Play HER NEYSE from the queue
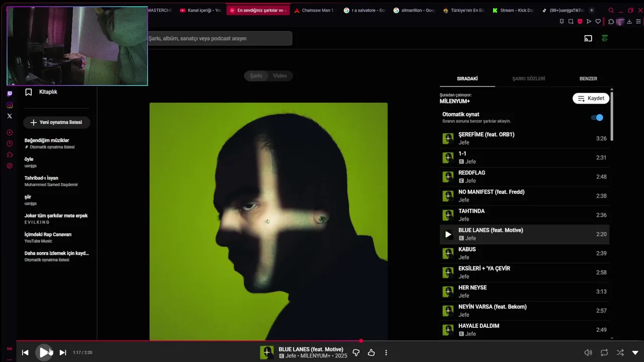Screen dimensions: 644x362 click(524, 291)
